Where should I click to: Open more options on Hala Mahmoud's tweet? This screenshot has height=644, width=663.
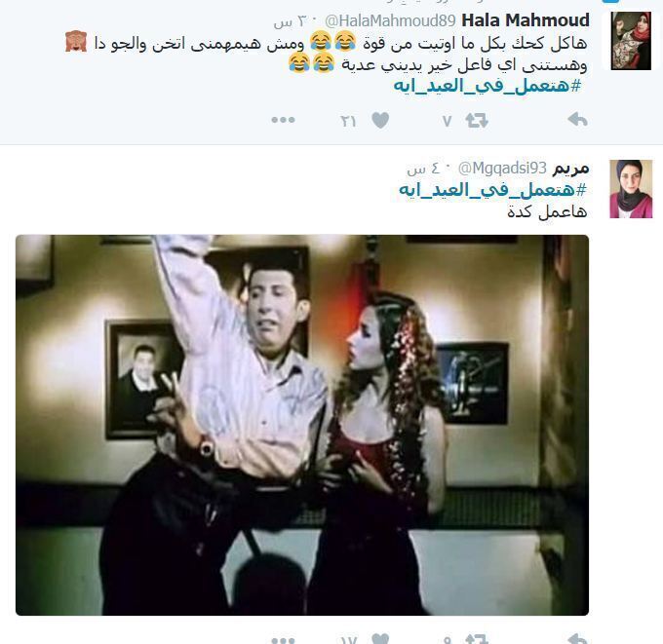283,121
